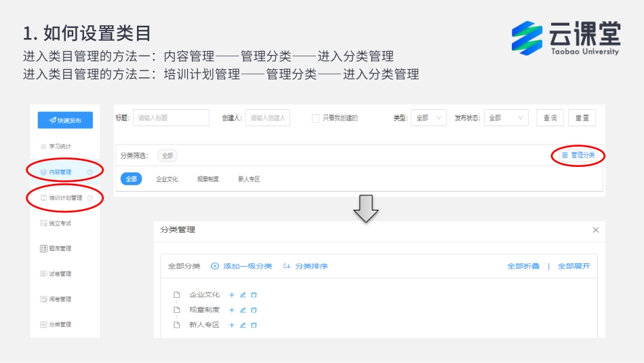644x363 pixels.
Task: Add subcategory under 规章制度 with plus icon
Action: point(232,310)
